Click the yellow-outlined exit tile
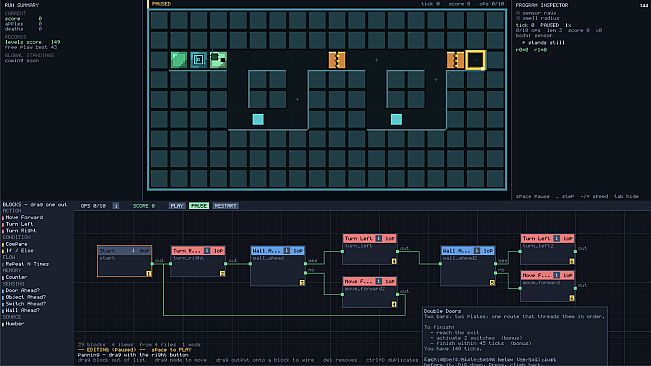This screenshot has height=366, width=651. click(475, 60)
